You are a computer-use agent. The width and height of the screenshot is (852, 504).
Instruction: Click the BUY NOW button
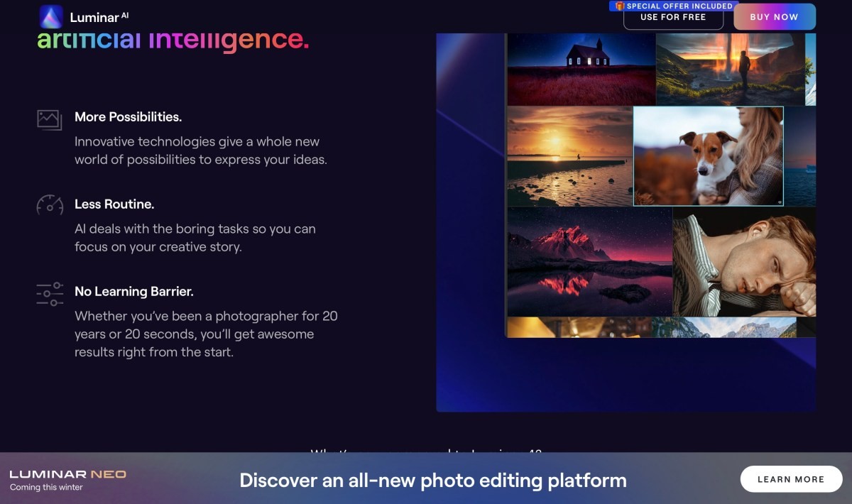[x=774, y=17]
